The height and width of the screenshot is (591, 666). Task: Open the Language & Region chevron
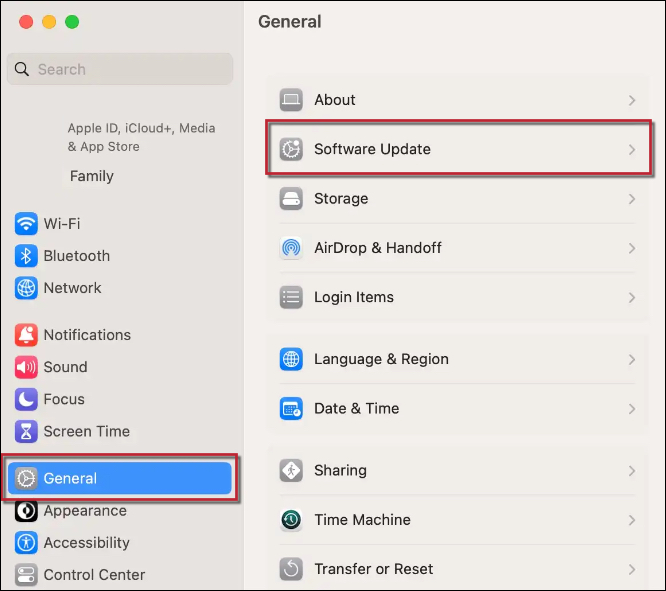[x=632, y=359]
